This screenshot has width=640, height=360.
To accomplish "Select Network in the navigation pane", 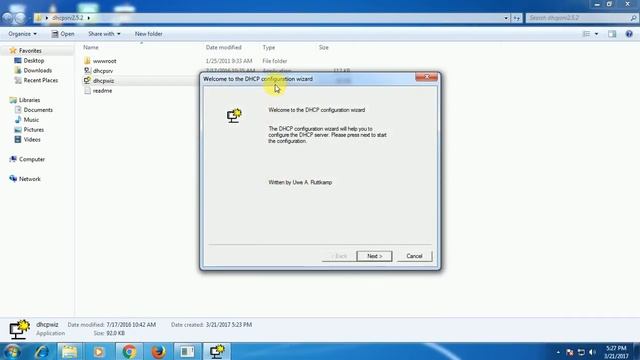I will [29, 179].
